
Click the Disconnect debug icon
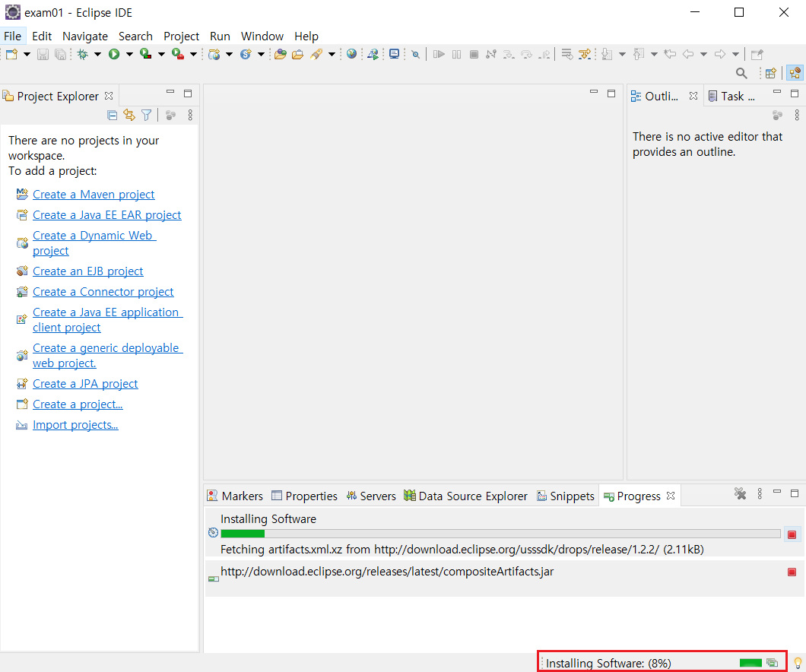491,54
